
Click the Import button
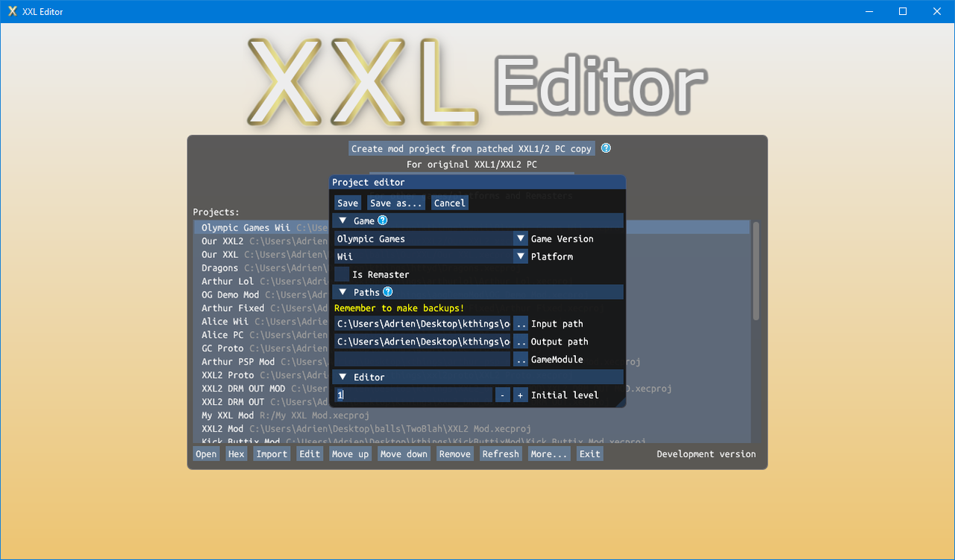click(272, 453)
